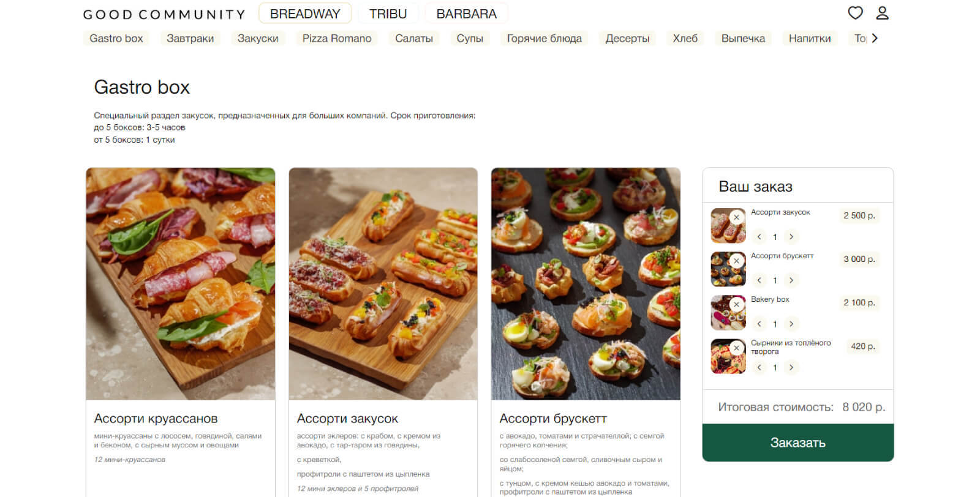Image resolution: width=980 pixels, height=497 pixels.
Task: Decrease quantity of Ассорти брускетт
Action: pyautogui.click(x=759, y=280)
